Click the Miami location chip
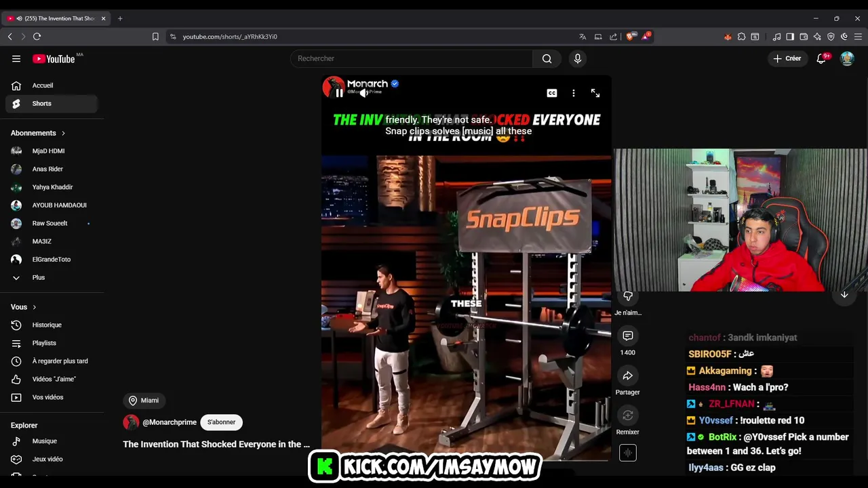The width and height of the screenshot is (868, 488). coord(144,401)
